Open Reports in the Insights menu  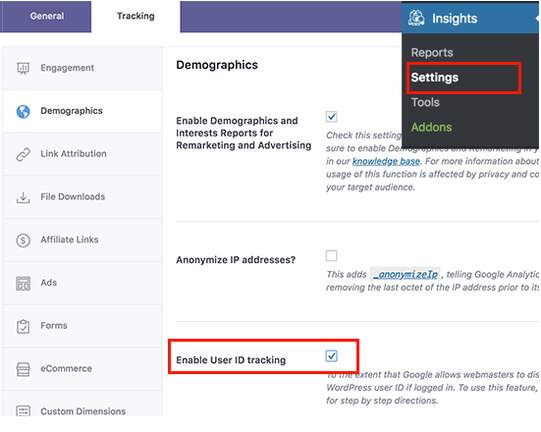point(432,53)
